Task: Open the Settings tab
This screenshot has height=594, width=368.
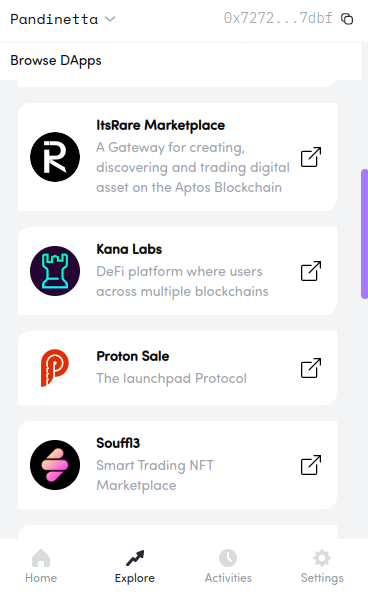Action: [x=322, y=566]
